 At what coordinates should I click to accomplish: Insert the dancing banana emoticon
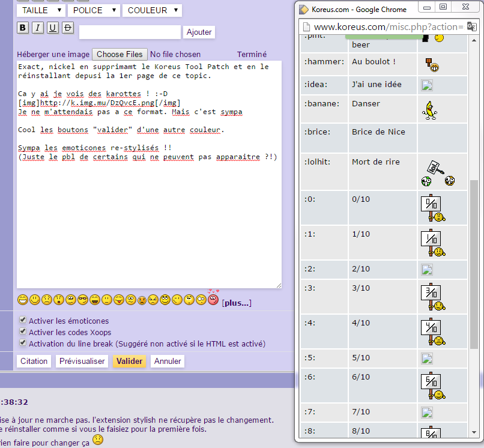coord(431,109)
